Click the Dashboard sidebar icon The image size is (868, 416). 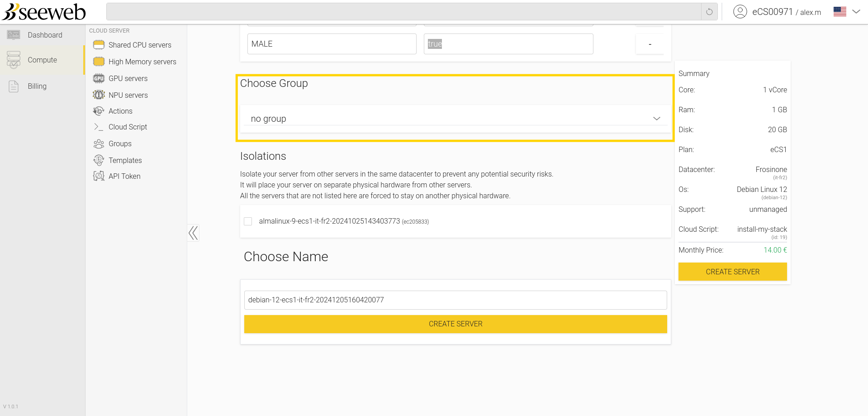pyautogui.click(x=14, y=35)
